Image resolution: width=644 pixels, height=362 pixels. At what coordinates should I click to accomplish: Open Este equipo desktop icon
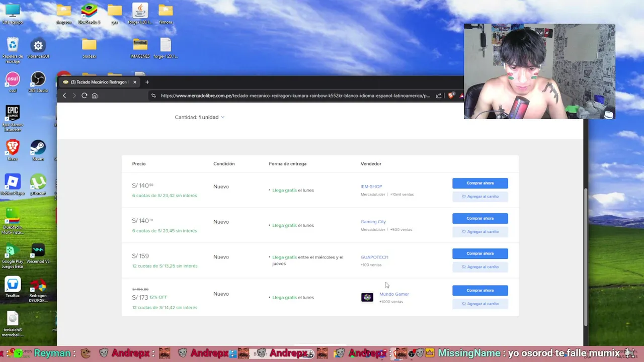[x=13, y=13]
